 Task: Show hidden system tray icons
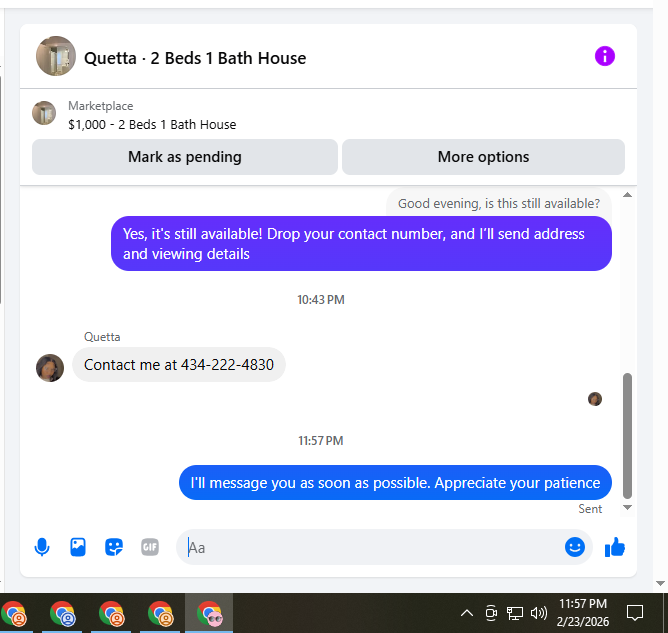467,613
